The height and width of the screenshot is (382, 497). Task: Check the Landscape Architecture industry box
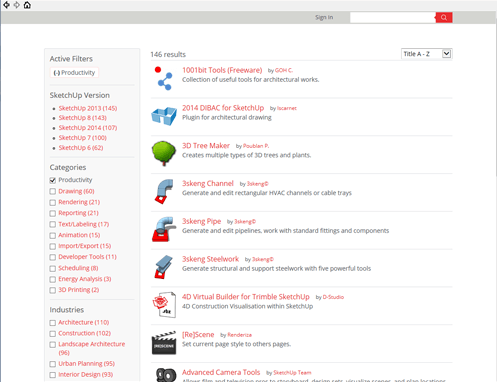(x=53, y=345)
